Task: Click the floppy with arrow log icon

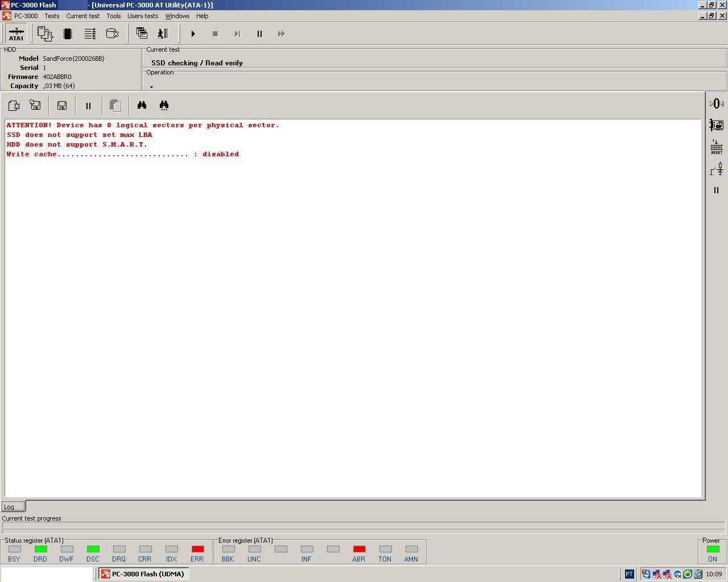Action: pos(35,106)
